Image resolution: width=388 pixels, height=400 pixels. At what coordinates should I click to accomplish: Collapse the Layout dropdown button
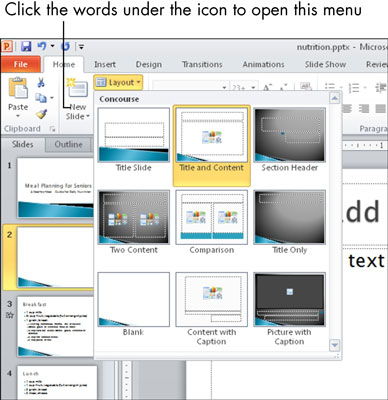point(118,82)
